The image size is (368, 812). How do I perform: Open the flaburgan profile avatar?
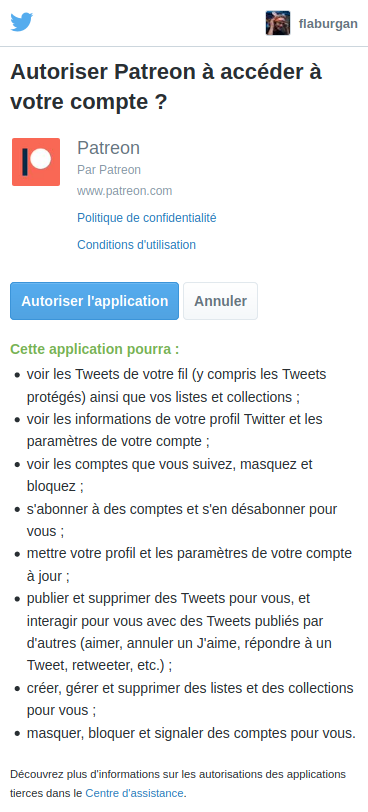tap(278, 23)
